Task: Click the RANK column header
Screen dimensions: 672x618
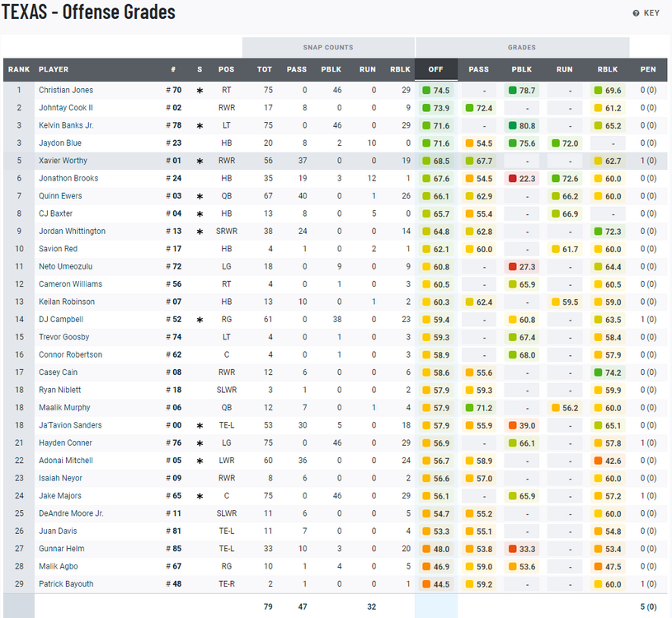Action: click(x=19, y=69)
